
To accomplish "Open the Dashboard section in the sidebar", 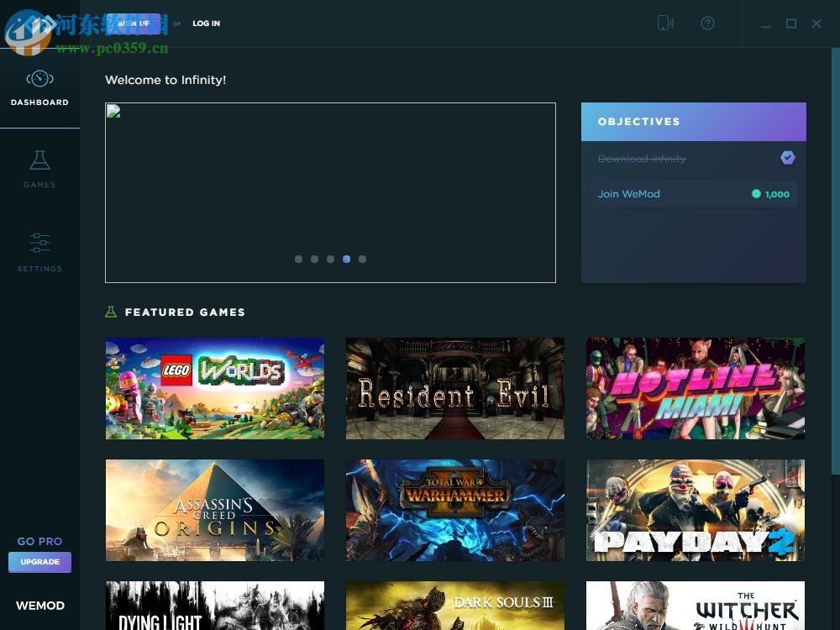I will tap(39, 88).
